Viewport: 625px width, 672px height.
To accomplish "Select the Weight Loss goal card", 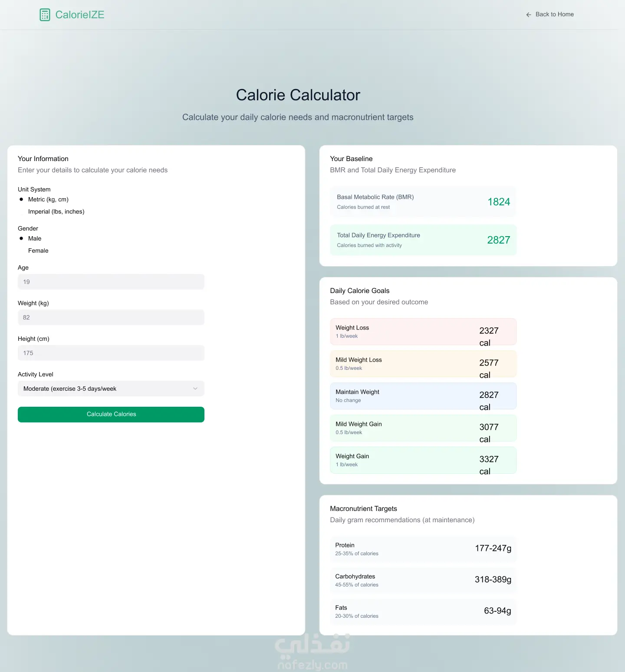I will 423,332.
